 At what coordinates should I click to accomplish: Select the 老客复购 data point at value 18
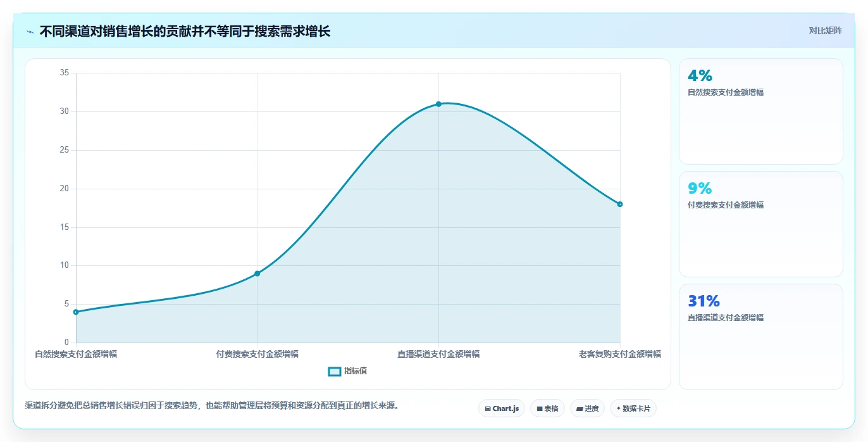pos(620,204)
